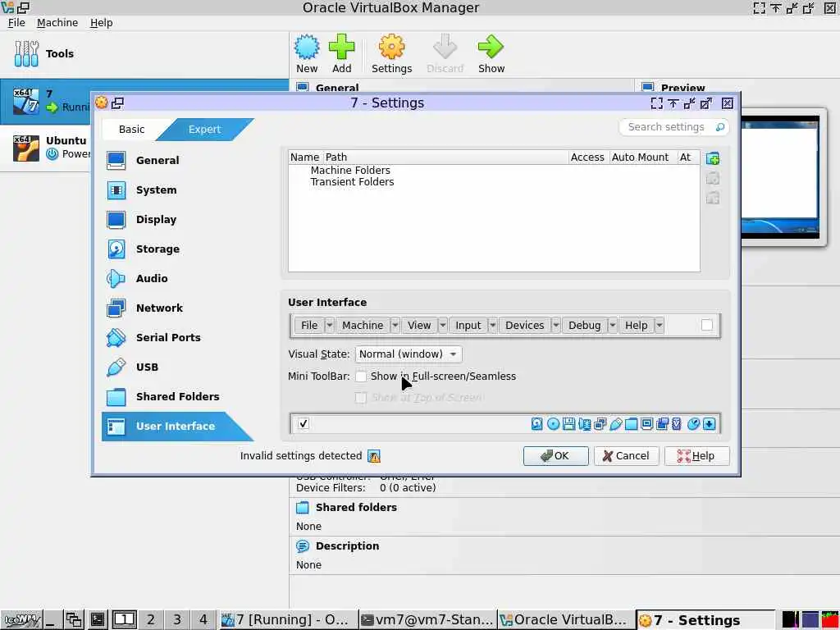Toggle the menu bar enable checkbox
Image resolution: width=840 pixels, height=630 pixels.
pyautogui.click(x=706, y=325)
